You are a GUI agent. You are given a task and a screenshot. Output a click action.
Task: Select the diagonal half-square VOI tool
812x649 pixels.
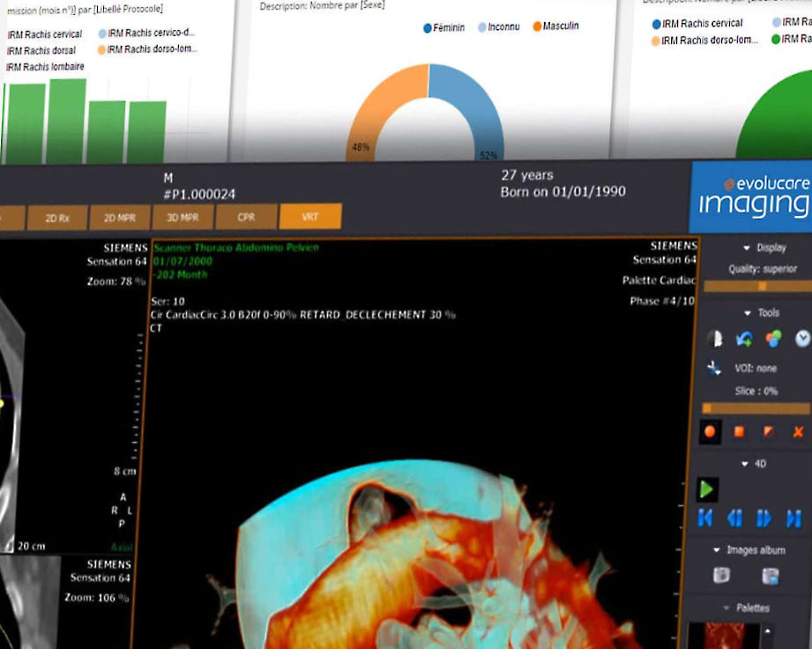pos(769,431)
